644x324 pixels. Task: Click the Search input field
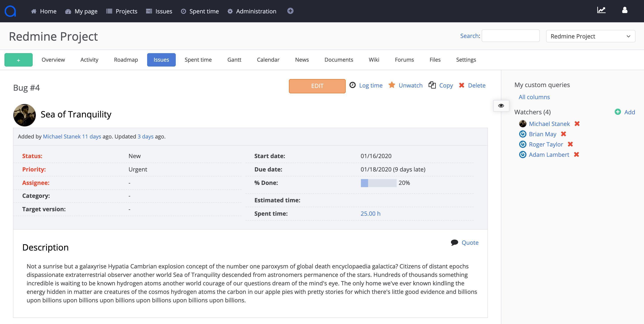click(511, 36)
